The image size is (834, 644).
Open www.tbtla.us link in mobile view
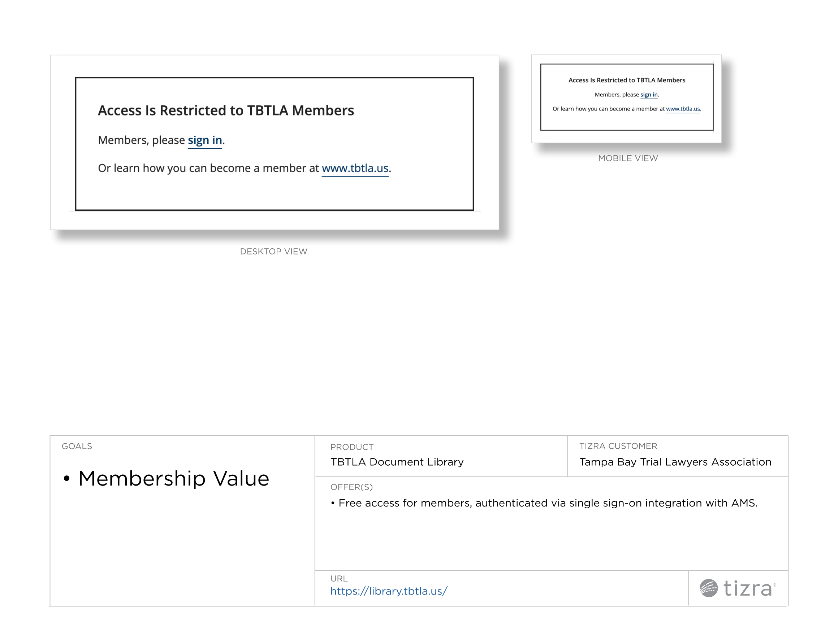[683, 109]
